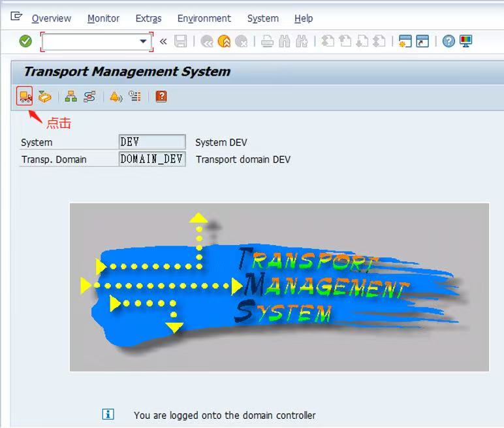Viewport: 504px width, 428px height.
Task: Click the Transport Management System title text
Action: [127, 71]
